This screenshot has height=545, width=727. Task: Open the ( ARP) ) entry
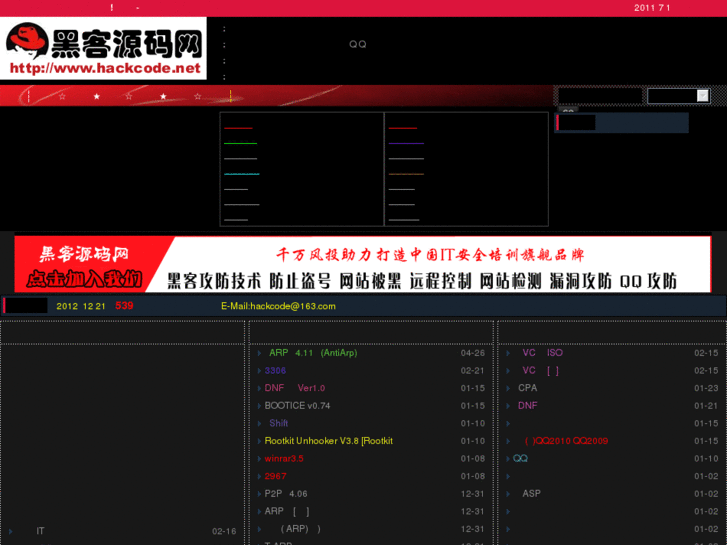click(x=300, y=529)
